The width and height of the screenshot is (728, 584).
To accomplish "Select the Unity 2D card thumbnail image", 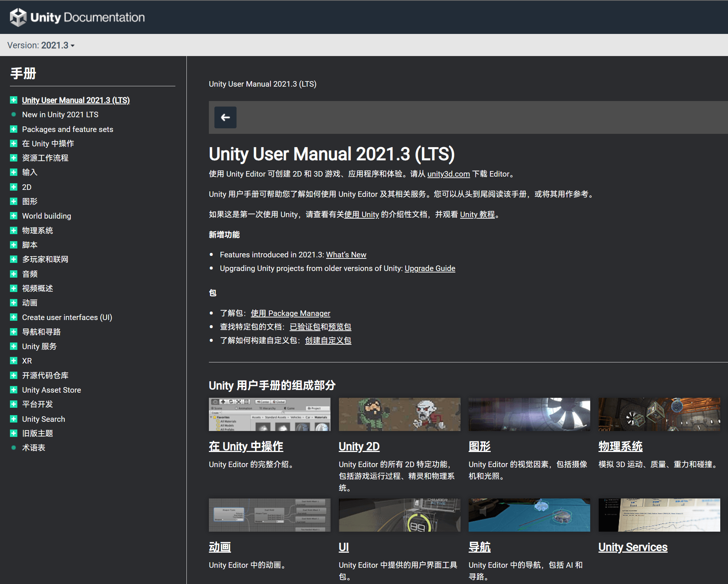I will [399, 414].
